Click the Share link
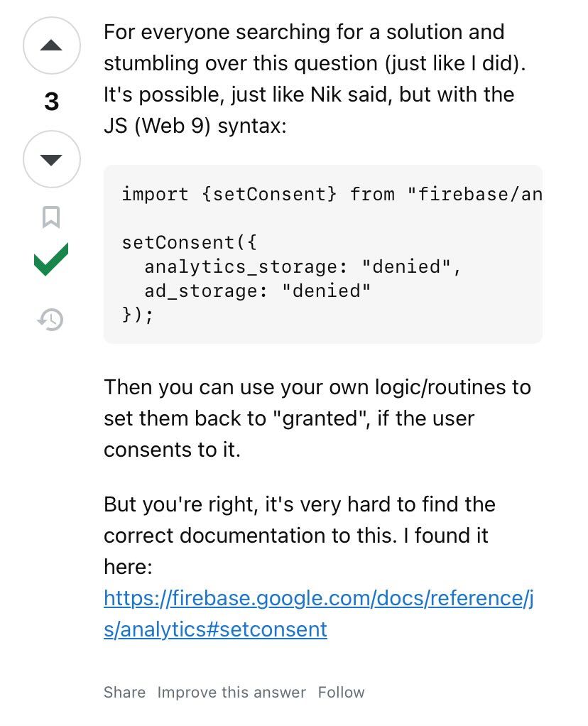Viewport: 588px width, 726px height. pos(124,693)
